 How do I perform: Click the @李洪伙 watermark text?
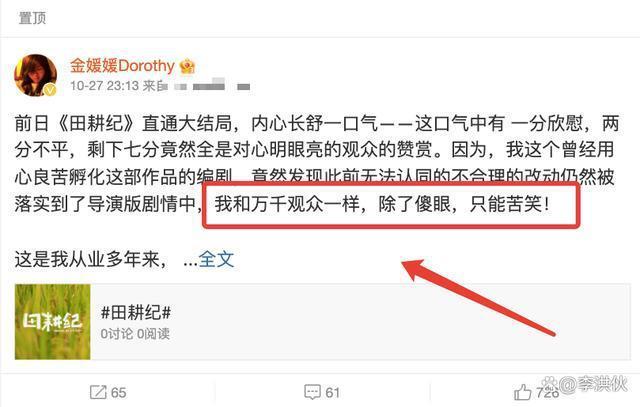tap(593, 384)
